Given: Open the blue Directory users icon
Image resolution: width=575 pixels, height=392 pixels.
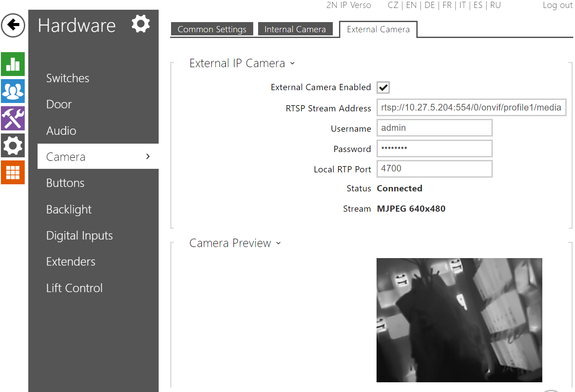Looking at the screenshot, I should (13, 91).
